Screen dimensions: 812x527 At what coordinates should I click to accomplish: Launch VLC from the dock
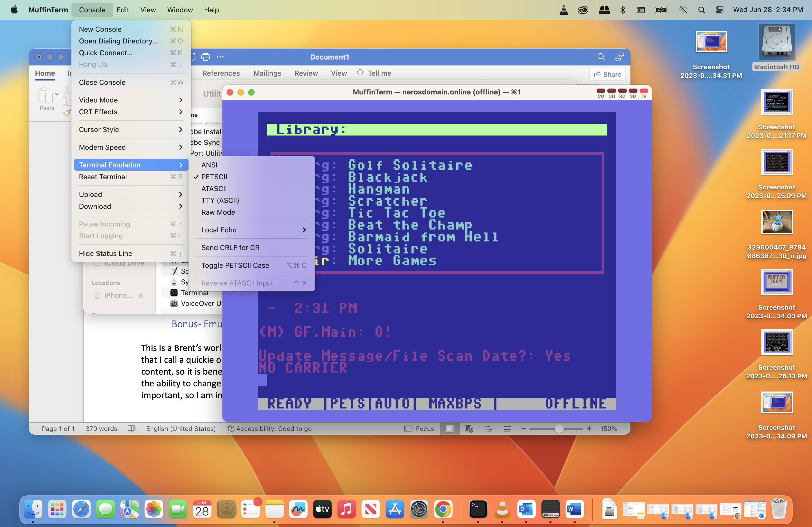(502, 509)
